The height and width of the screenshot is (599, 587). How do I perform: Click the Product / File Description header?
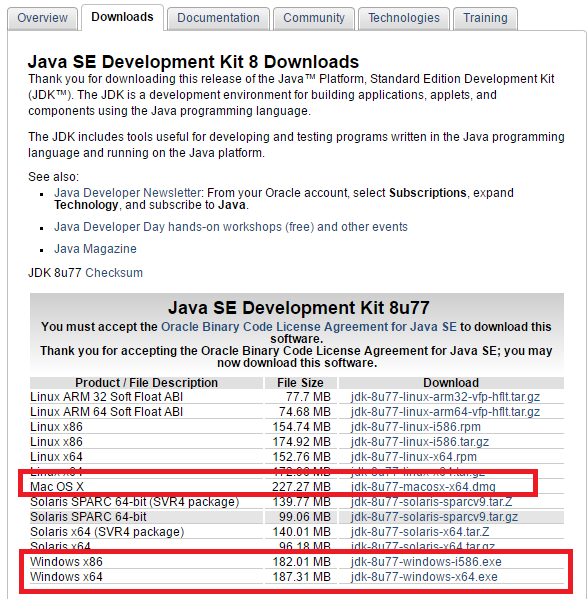(x=146, y=382)
